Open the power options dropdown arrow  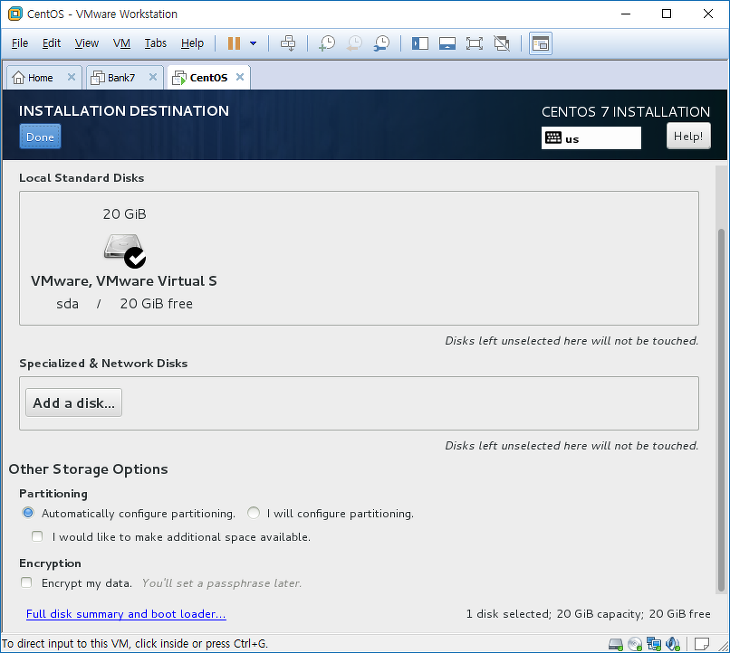[x=253, y=43]
